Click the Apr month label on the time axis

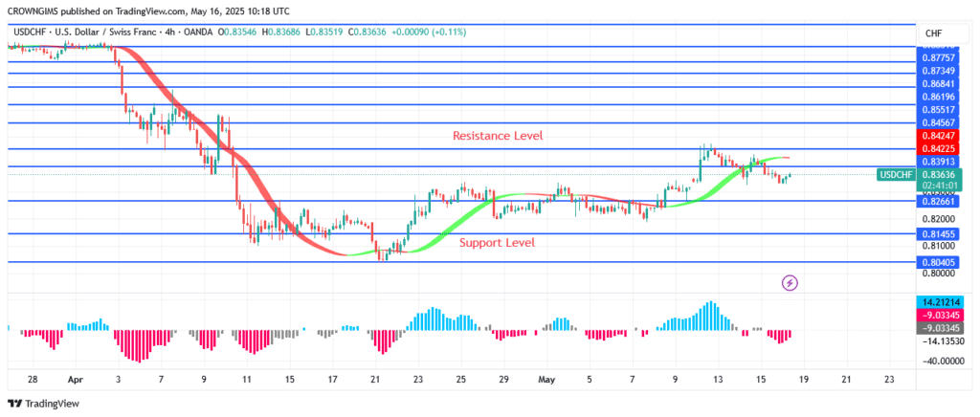pos(75,379)
